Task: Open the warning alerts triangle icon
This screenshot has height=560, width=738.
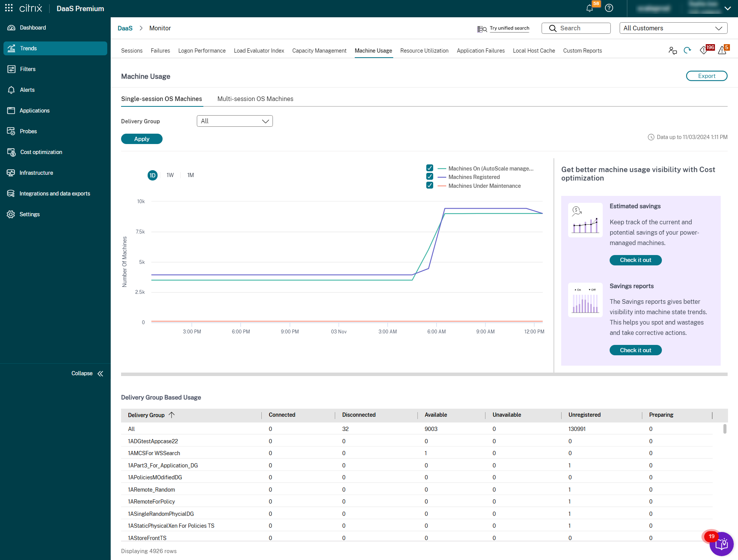Action: coord(722,50)
